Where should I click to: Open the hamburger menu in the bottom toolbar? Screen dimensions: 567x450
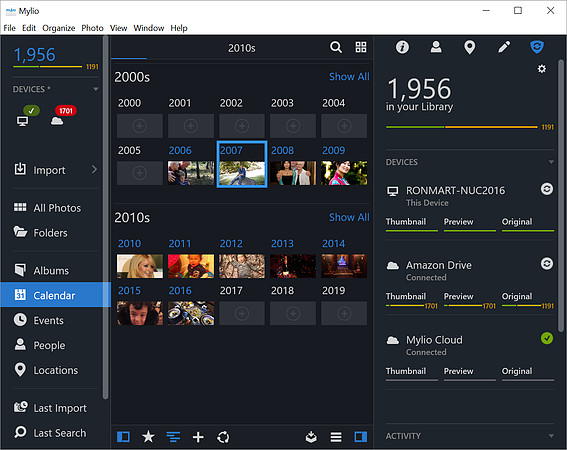point(336,437)
